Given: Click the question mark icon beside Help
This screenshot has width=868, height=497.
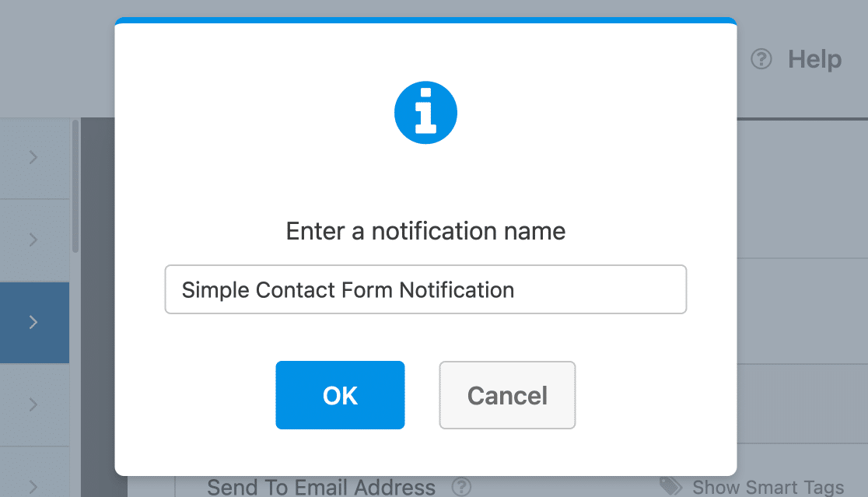Looking at the screenshot, I should coord(761,59).
